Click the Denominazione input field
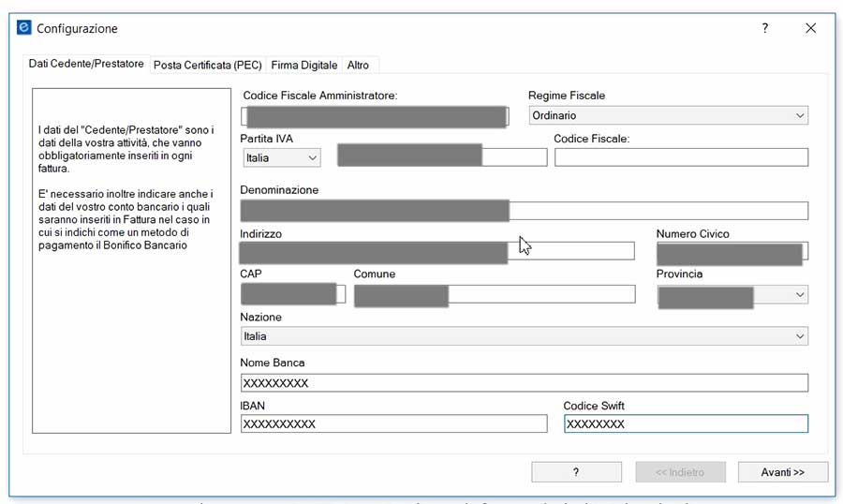This screenshot has width=843, height=504. [x=525, y=211]
